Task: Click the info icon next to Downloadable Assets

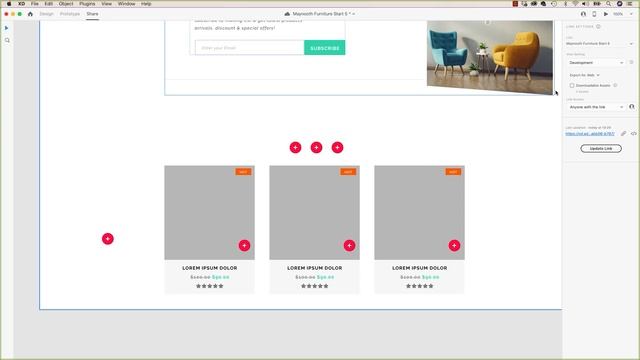Action: click(615, 85)
